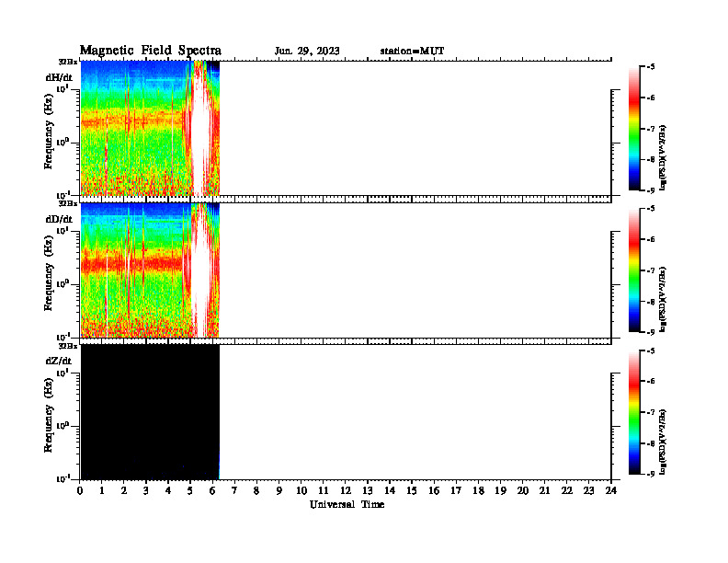The height and width of the screenshot is (563, 728).
Task: Click hour tick label 9 on time axis
Action: pos(279,490)
